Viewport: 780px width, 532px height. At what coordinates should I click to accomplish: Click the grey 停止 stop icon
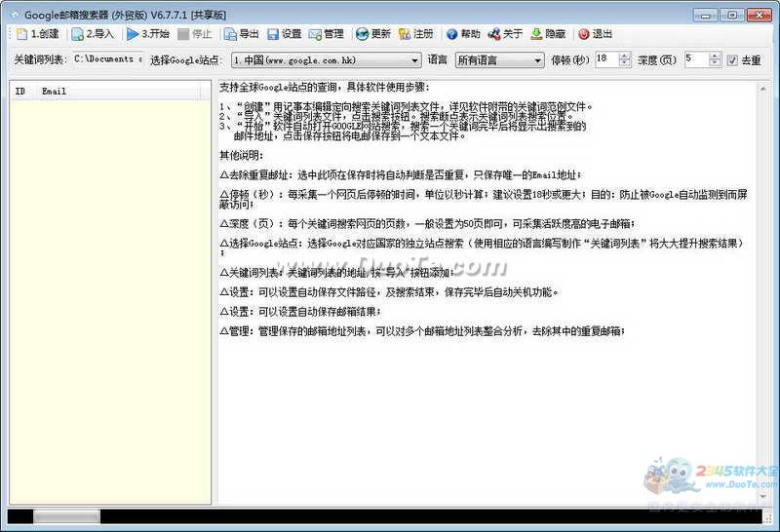click(x=183, y=34)
